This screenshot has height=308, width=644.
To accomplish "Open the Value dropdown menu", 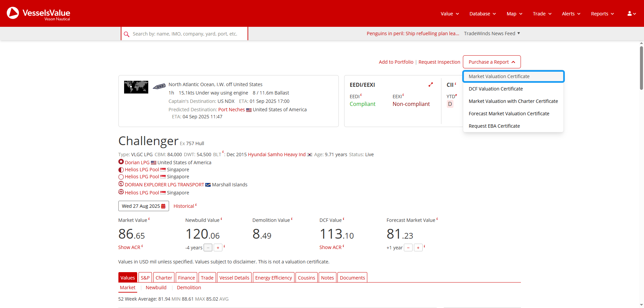I will point(449,14).
